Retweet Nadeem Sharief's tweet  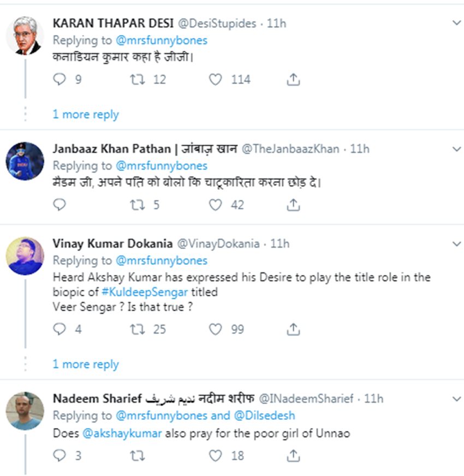[137, 455]
